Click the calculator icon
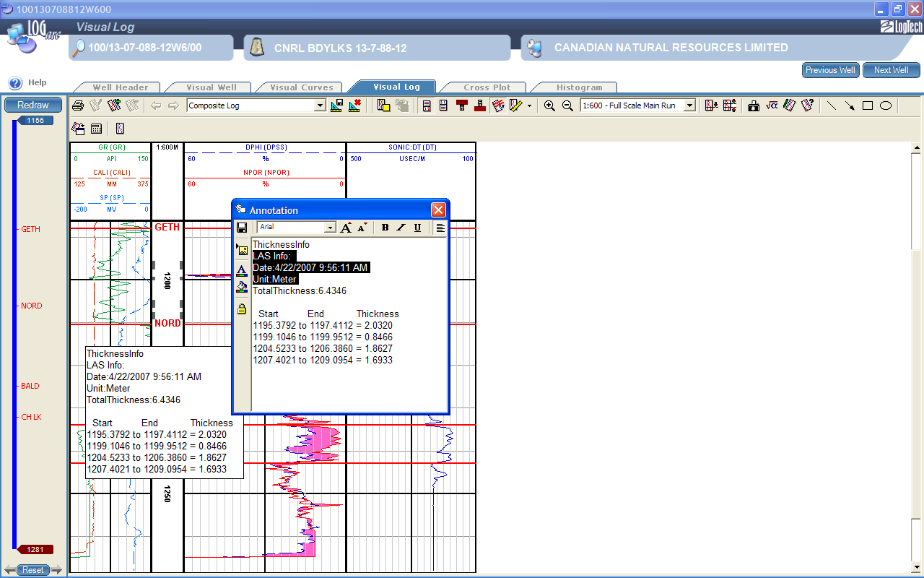The image size is (924, 578). click(96, 129)
